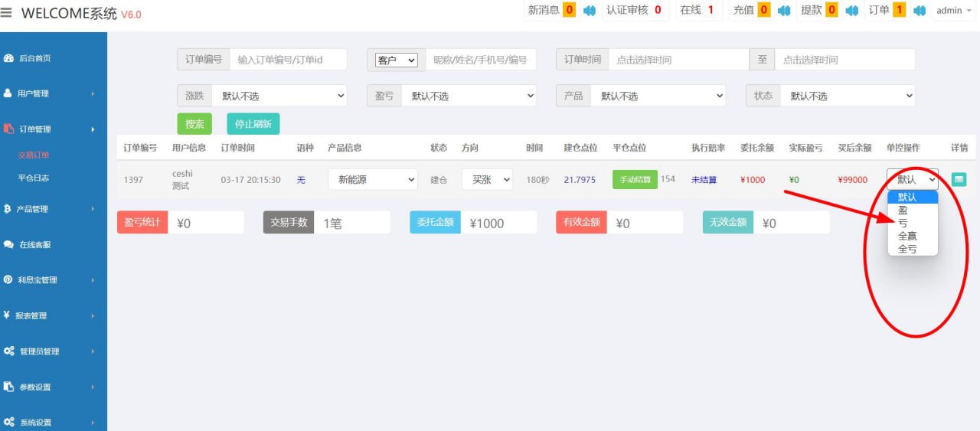Click the 在线客服 chat icon
The width and height of the screenshot is (980, 431).
click(x=9, y=244)
